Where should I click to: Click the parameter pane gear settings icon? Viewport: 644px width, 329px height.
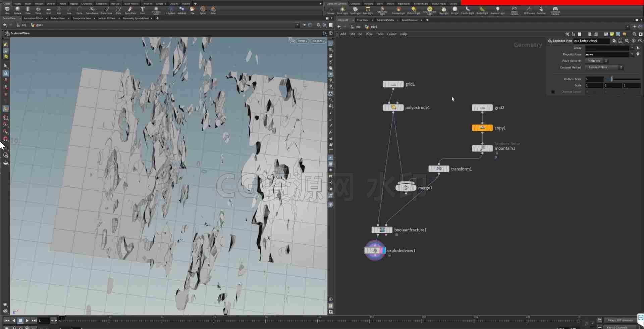coord(614,41)
